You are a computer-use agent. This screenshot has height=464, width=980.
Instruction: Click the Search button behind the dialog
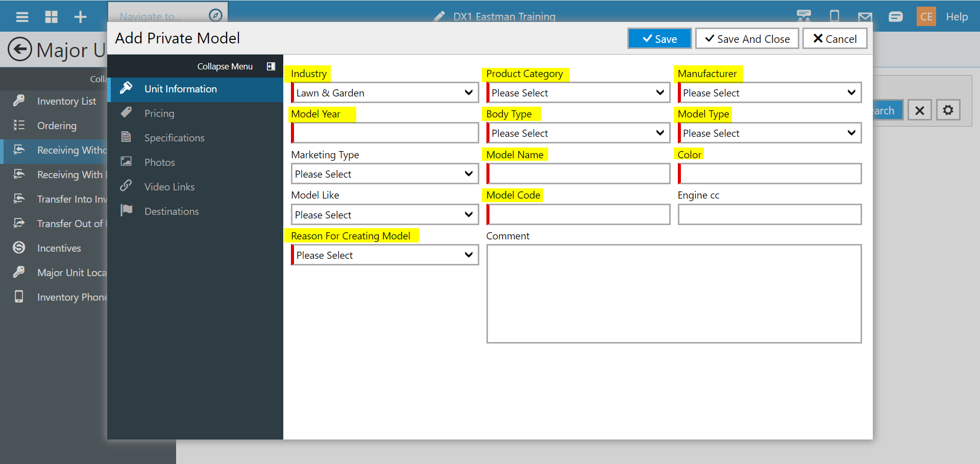click(888, 110)
